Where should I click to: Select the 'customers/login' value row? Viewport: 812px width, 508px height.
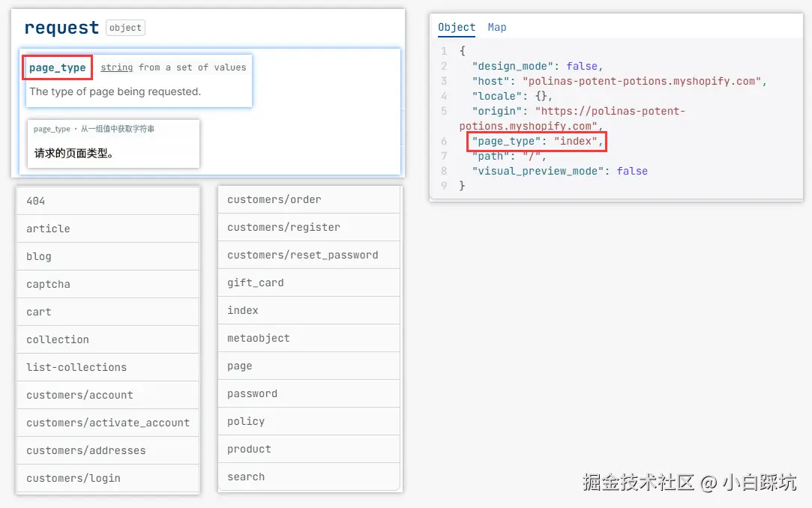point(108,479)
